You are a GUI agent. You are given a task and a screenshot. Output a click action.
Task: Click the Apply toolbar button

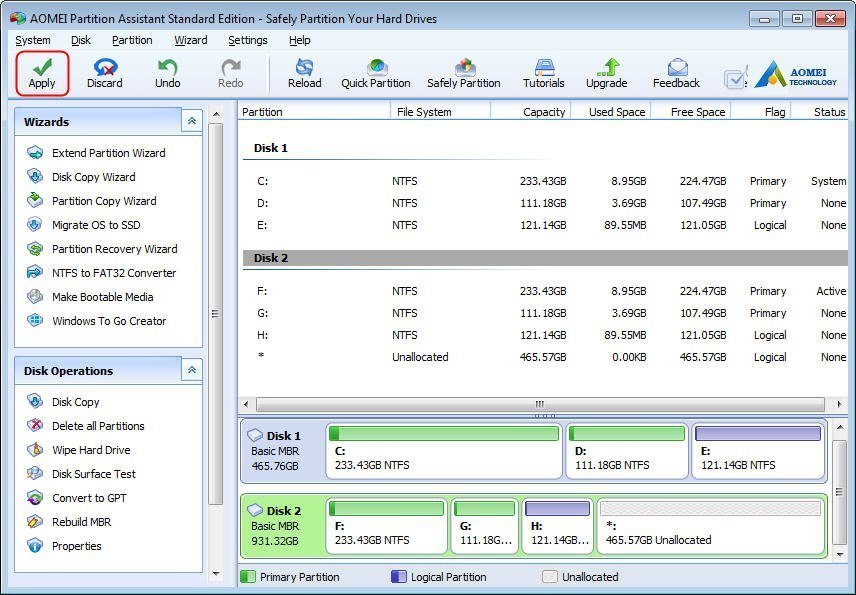coord(42,73)
